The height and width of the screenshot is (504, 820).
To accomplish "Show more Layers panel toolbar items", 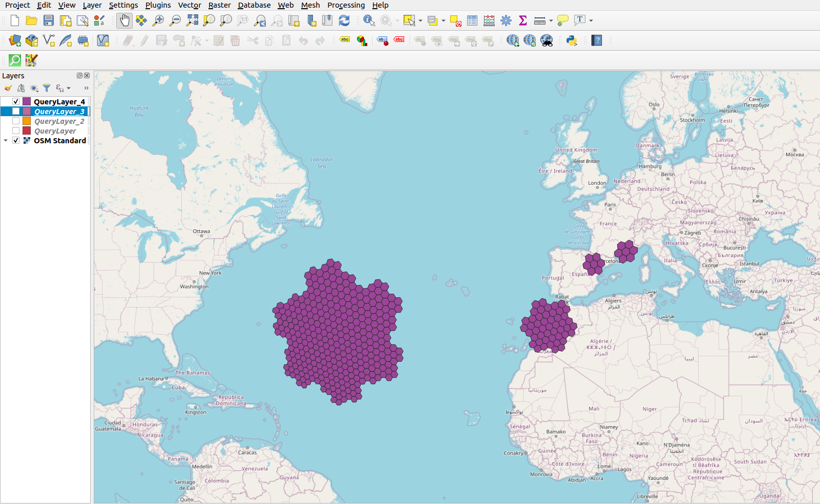I will [x=86, y=88].
